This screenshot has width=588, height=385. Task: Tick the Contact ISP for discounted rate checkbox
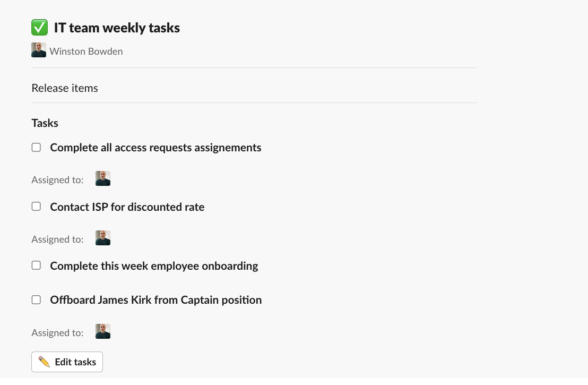36,207
